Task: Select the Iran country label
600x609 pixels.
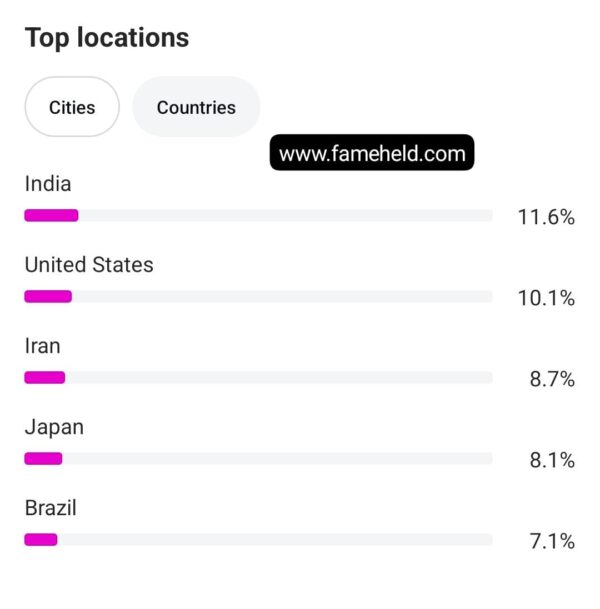Action: click(43, 346)
